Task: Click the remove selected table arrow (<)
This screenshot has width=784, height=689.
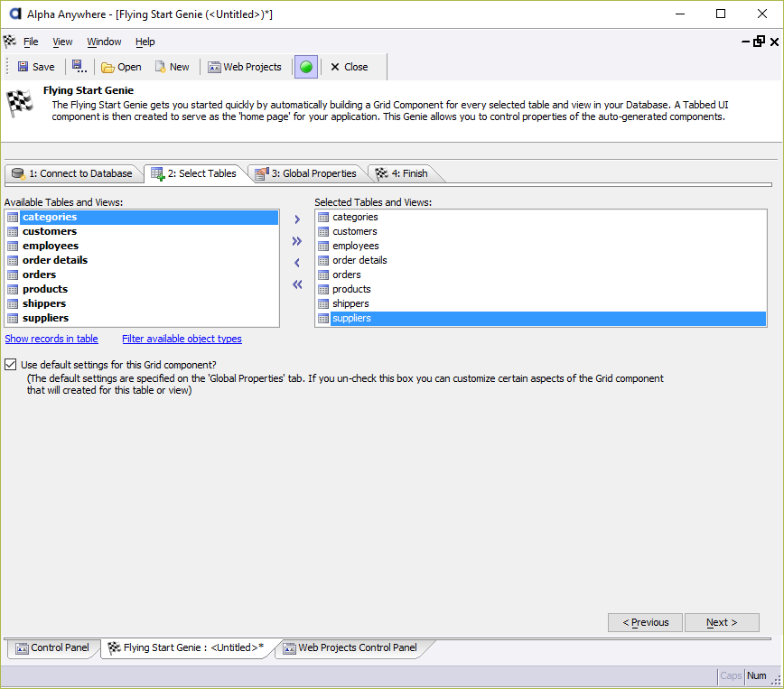Action: (297, 263)
